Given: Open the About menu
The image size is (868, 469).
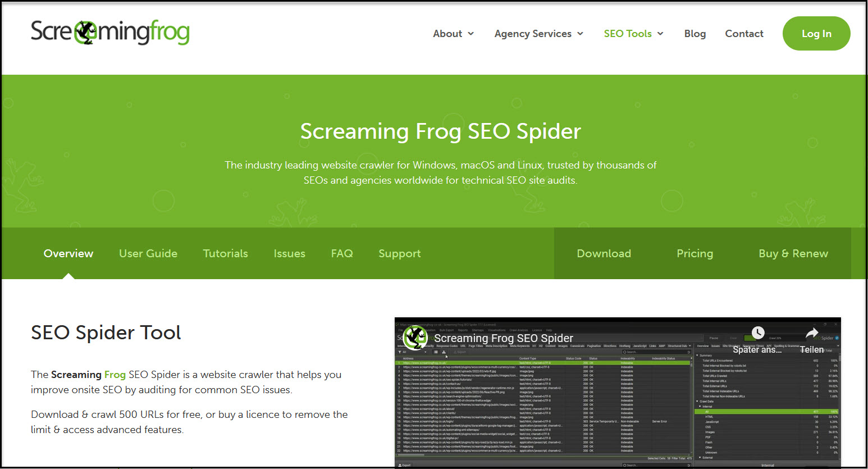Looking at the screenshot, I should pyautogui.click(x=447, y=34).
